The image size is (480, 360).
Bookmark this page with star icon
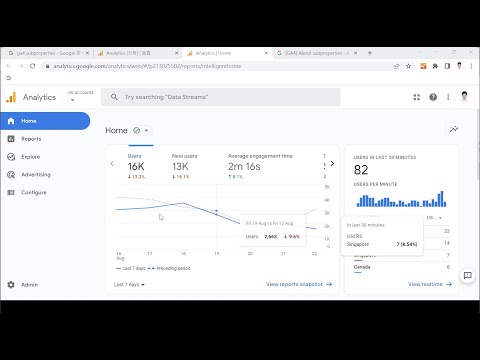(x=408, y=66)
